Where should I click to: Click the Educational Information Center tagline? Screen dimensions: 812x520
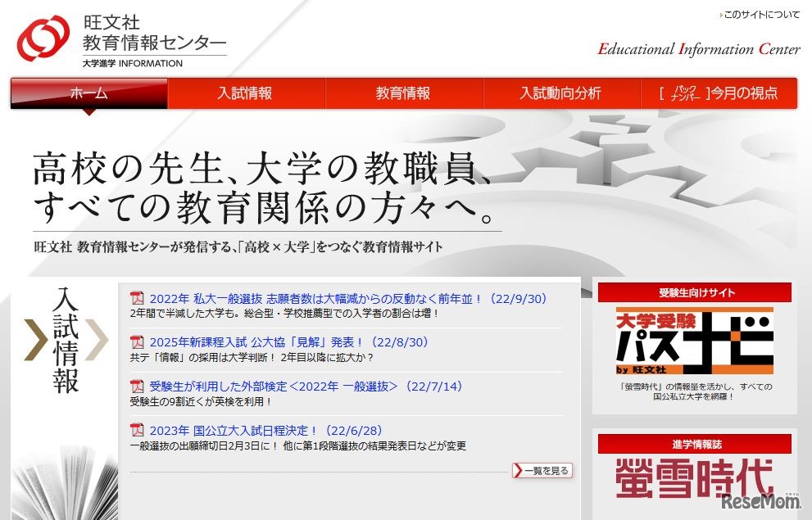click(x=699, y=49)
